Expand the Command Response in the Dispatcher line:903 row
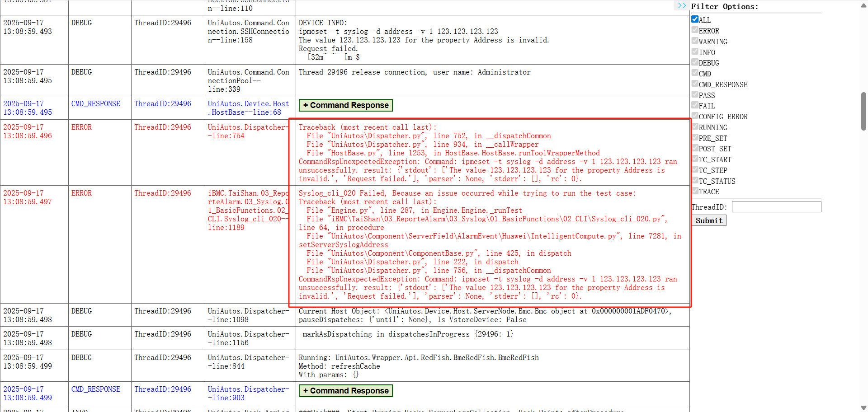Screen dimensions: 868x412 click(345, 391)
